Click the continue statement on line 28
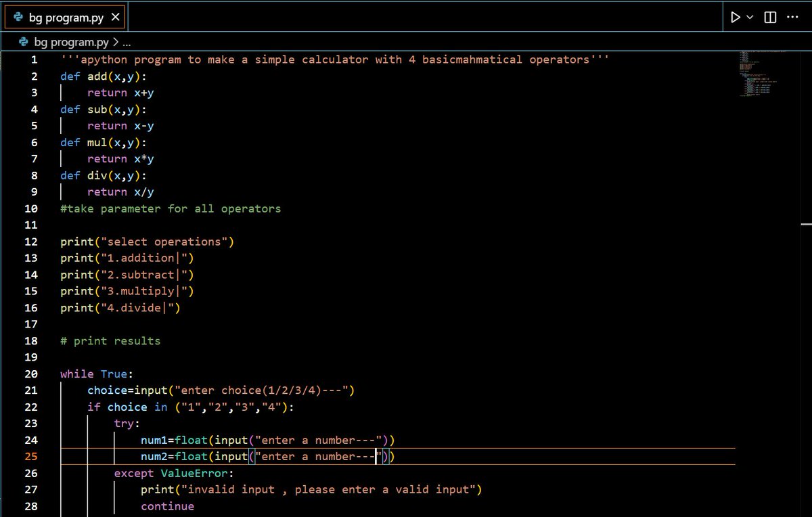The image size is (812, 517). (x=167, y=505)
